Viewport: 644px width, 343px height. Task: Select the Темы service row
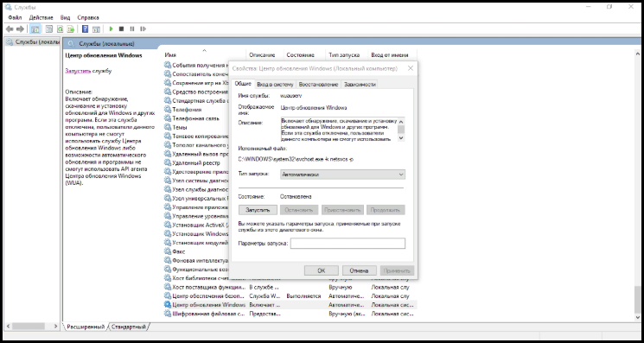point(196,127)
